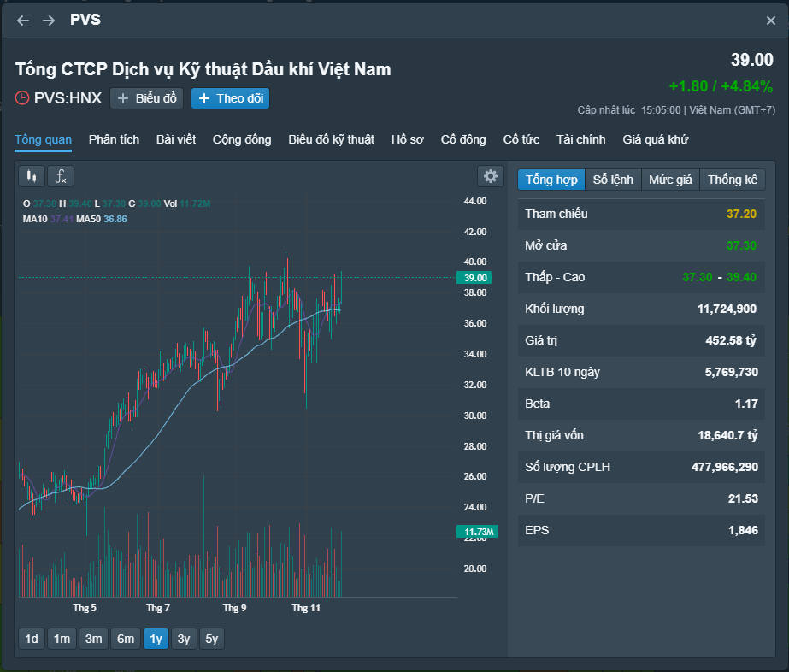The width and height of the screenshot is (789, 672).
Task: Select the Mức giá panel tab
Action: click(x=670, y=180)
